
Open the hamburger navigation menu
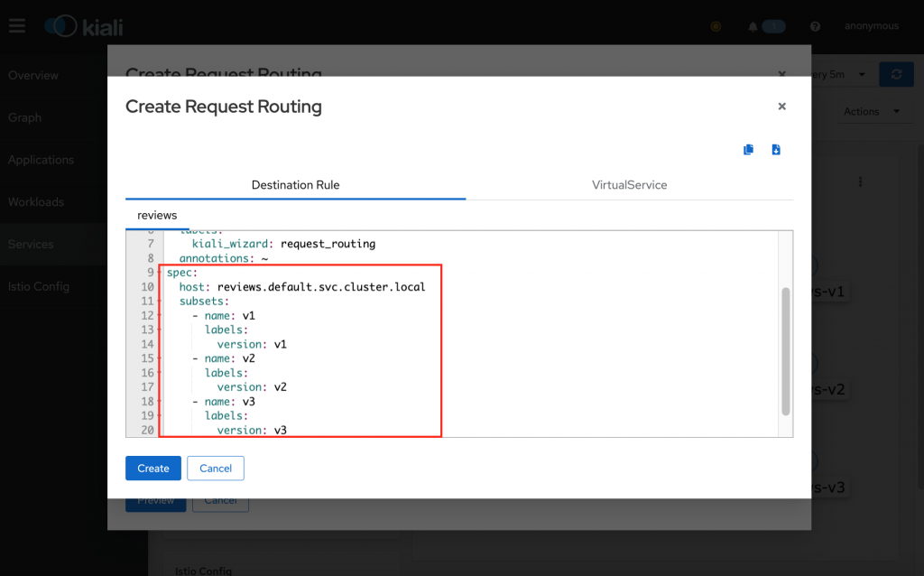[x=17, y=26]
